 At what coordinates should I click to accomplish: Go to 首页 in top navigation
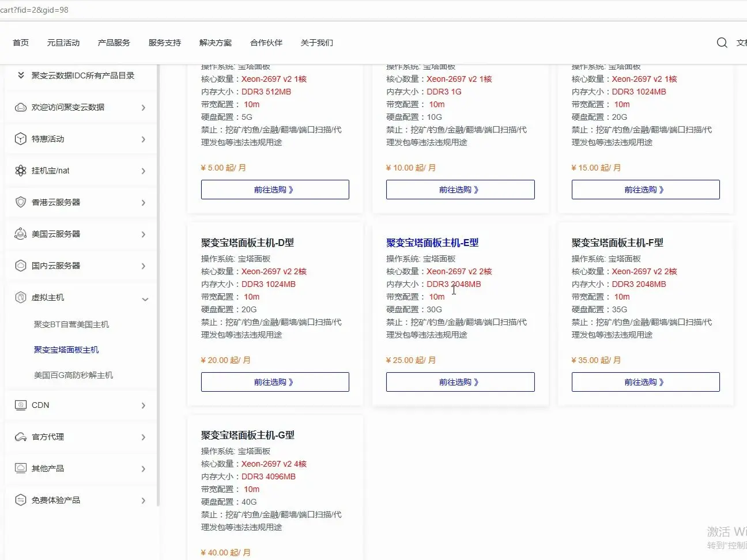coord(21,43)
